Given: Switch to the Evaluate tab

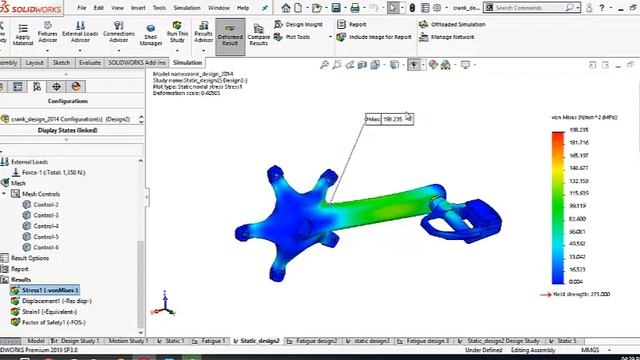Looking at the screenshot, I should (90, 62).
